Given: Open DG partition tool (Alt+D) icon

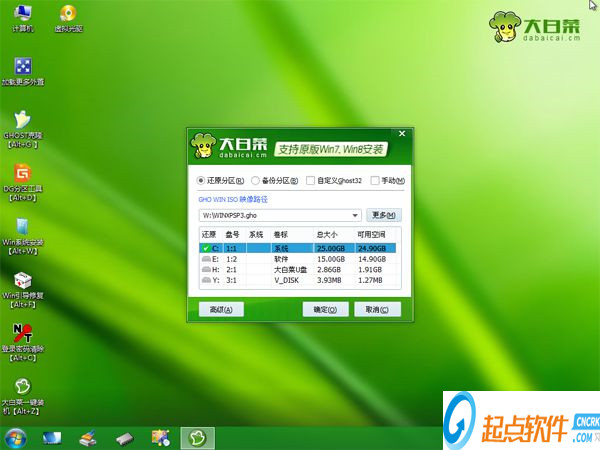Looking at the screenshot, I should [x=23, y=183].
